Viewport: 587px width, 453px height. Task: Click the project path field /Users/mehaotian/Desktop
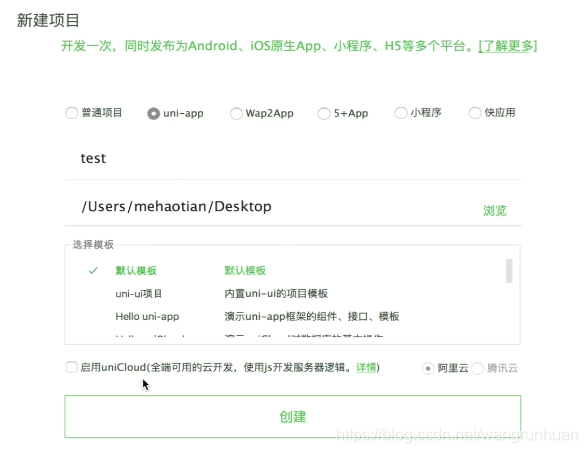click(x=270, y=207)
